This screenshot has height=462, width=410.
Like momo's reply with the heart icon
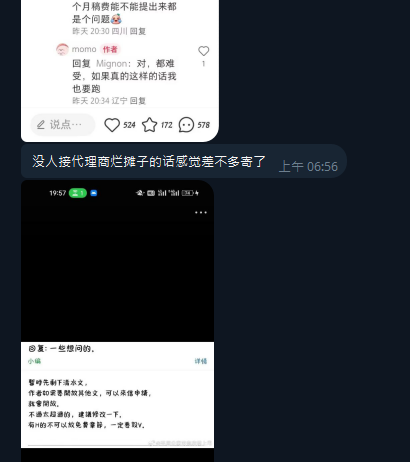tap(204, 51)
